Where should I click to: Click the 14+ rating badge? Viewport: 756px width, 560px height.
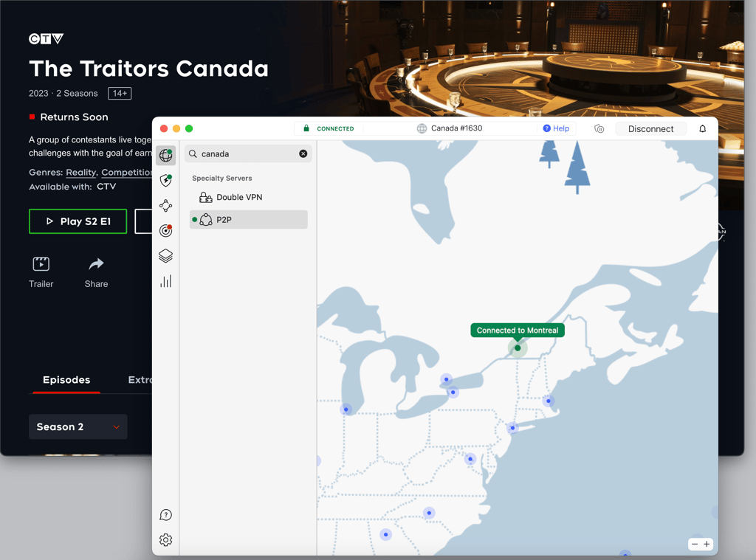coord(120,94)
